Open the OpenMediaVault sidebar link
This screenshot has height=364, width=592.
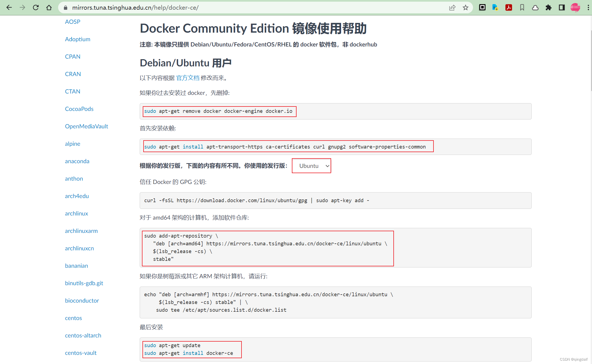pos(86,126)
